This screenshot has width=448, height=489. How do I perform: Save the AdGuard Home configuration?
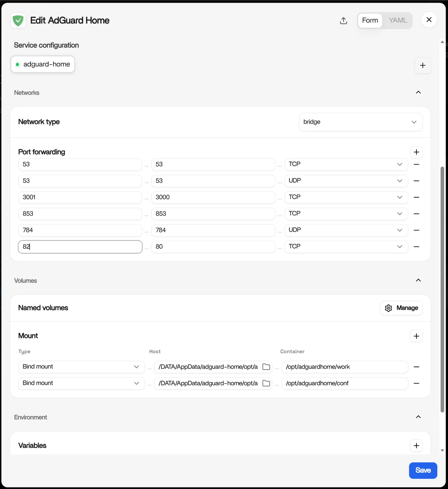(423, 470)
